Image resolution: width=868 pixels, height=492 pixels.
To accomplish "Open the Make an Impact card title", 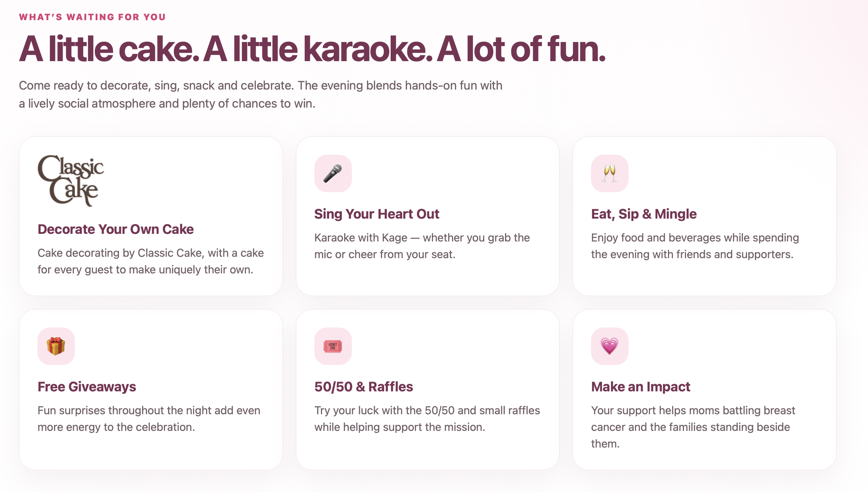I will tap(641, 387).
